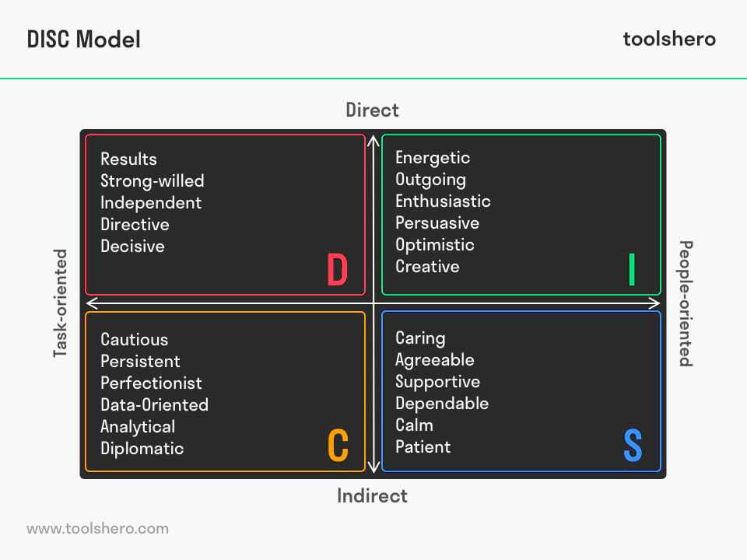The width and height of the screenshot is (747, 560).
Task: Click the blue S letter
Action: [x=633, y=445]
